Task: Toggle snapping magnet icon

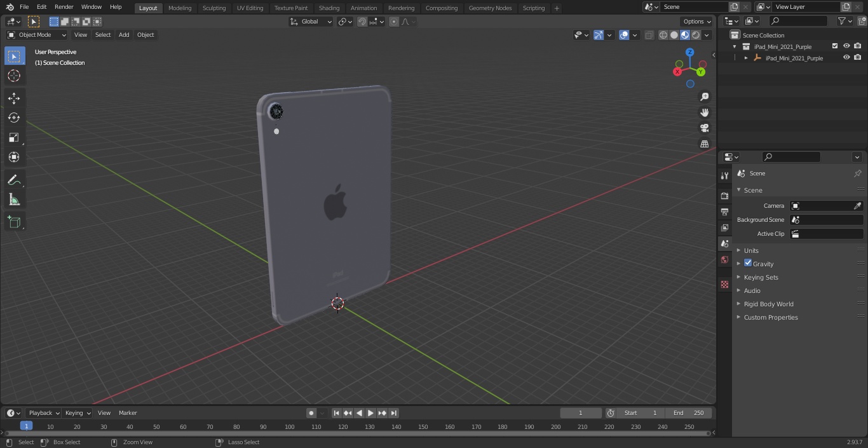Action: coord(362,22)
